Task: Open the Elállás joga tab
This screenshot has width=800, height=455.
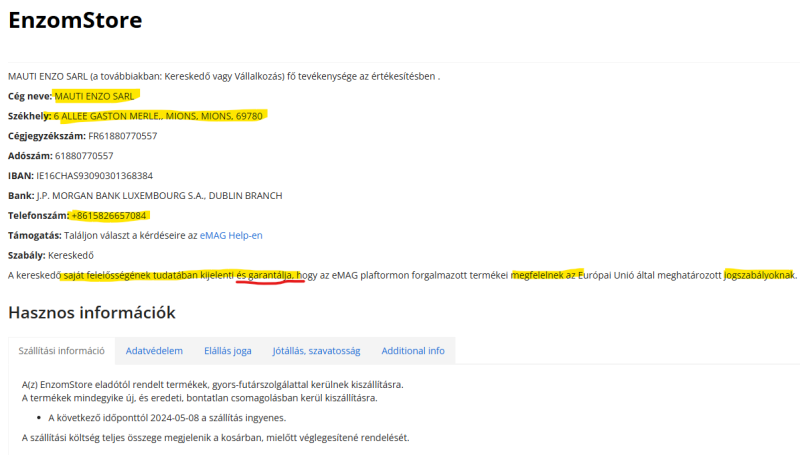Action: 228,351
